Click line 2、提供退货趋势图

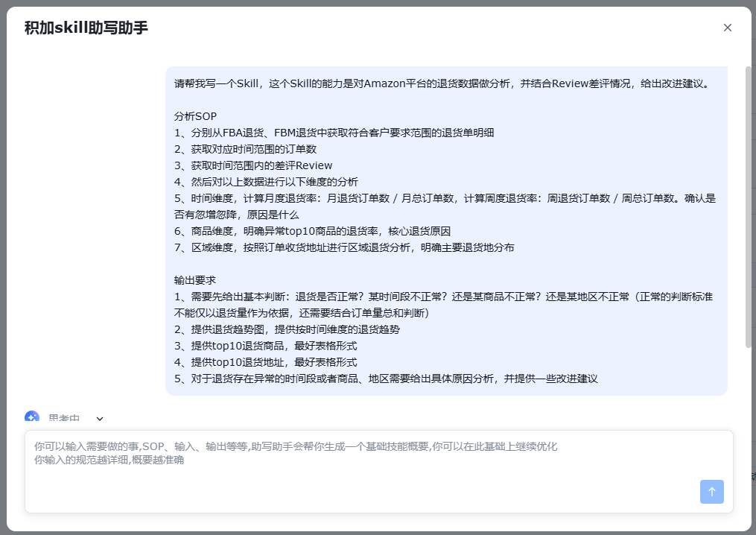coord(287,329)
